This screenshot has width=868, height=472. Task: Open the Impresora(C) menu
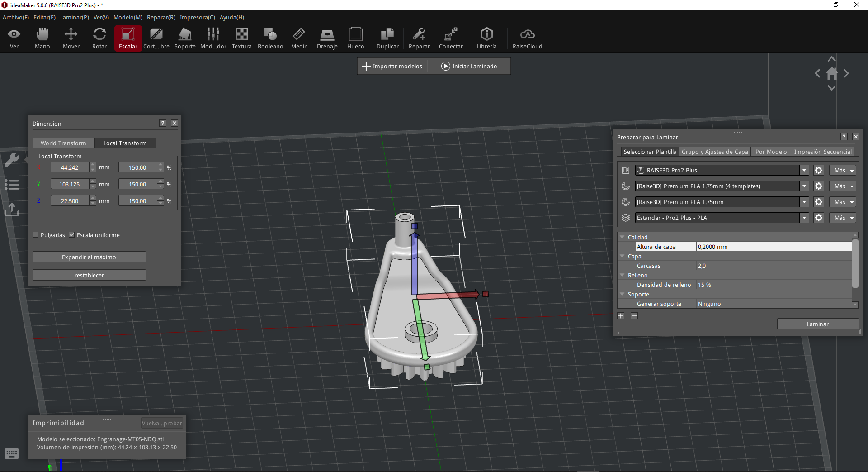click(x=198, y=17)
